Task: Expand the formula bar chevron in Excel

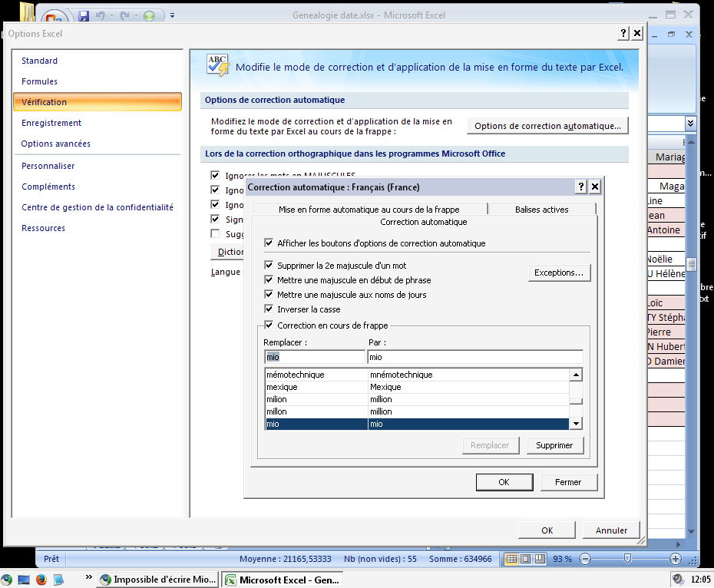Action: pyautogui.click(x=690, y=124)
